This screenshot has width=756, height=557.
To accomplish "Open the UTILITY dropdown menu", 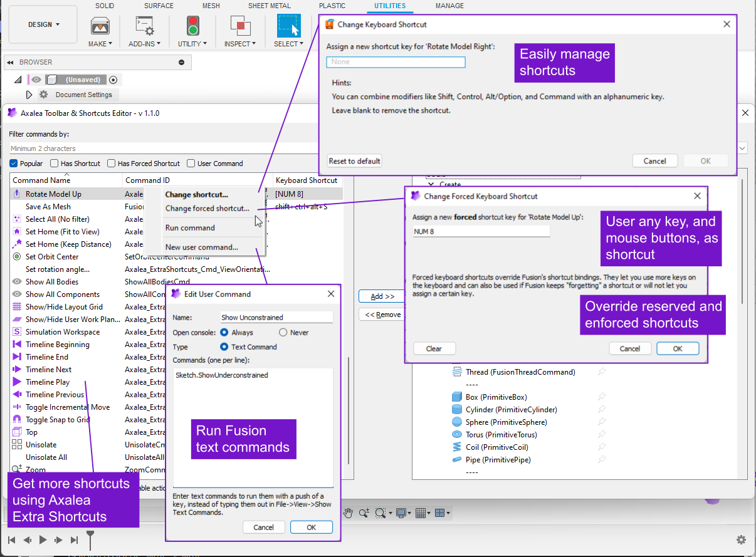I will tap(192, 44).
